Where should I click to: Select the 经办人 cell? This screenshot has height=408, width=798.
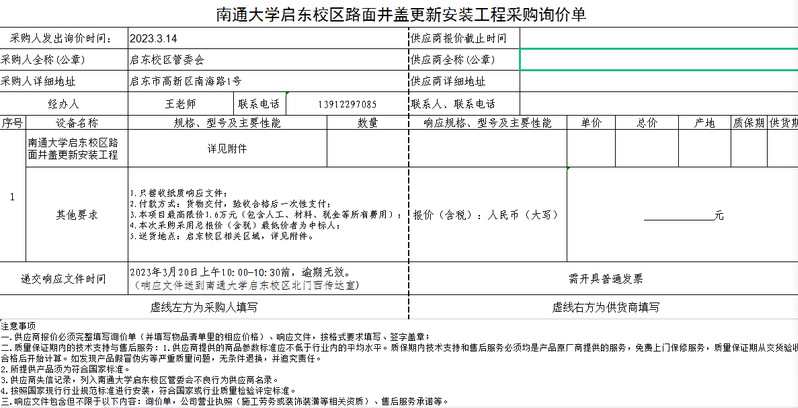pos(64,104)
